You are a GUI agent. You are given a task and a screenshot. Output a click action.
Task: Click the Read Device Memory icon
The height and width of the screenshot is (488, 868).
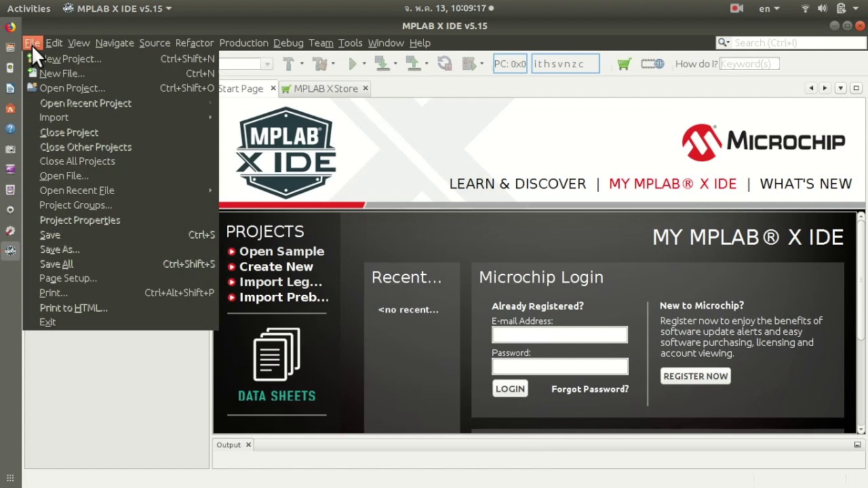(x=413, y=64)
